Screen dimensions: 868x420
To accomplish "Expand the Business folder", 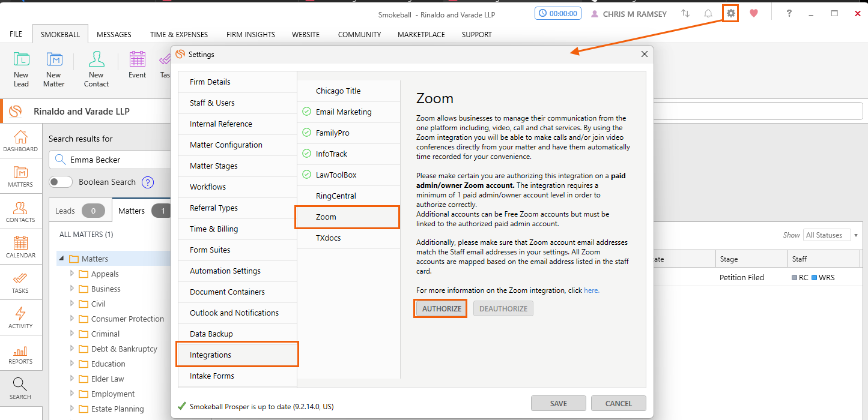I will pos(72,289).
